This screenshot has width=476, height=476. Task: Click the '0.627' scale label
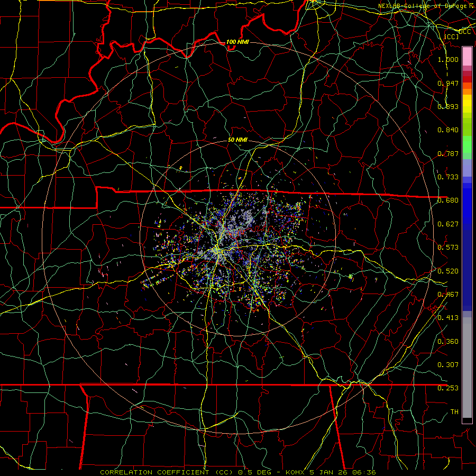[x=448, y=224]
